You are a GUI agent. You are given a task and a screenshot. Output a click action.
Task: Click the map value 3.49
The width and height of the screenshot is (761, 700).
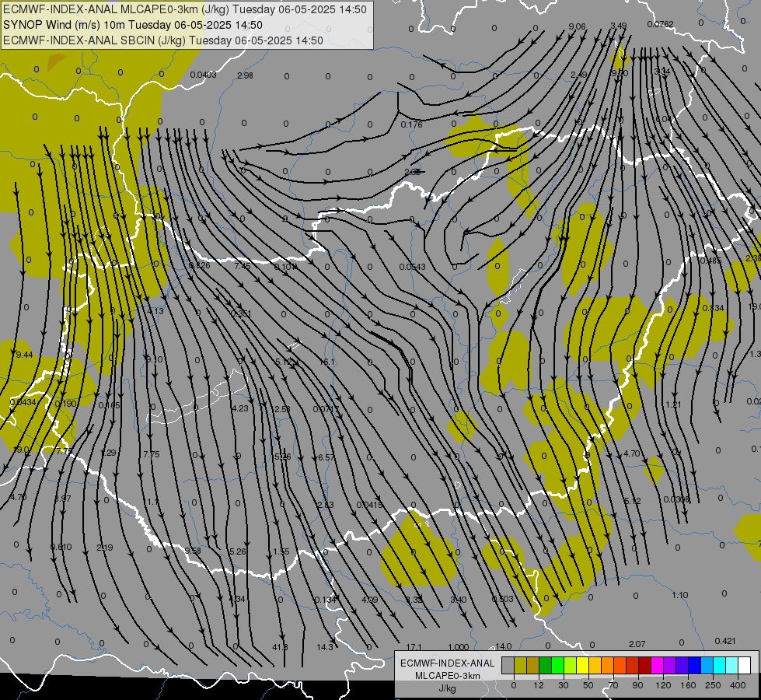pyautogui.click(x=618, y=26)
